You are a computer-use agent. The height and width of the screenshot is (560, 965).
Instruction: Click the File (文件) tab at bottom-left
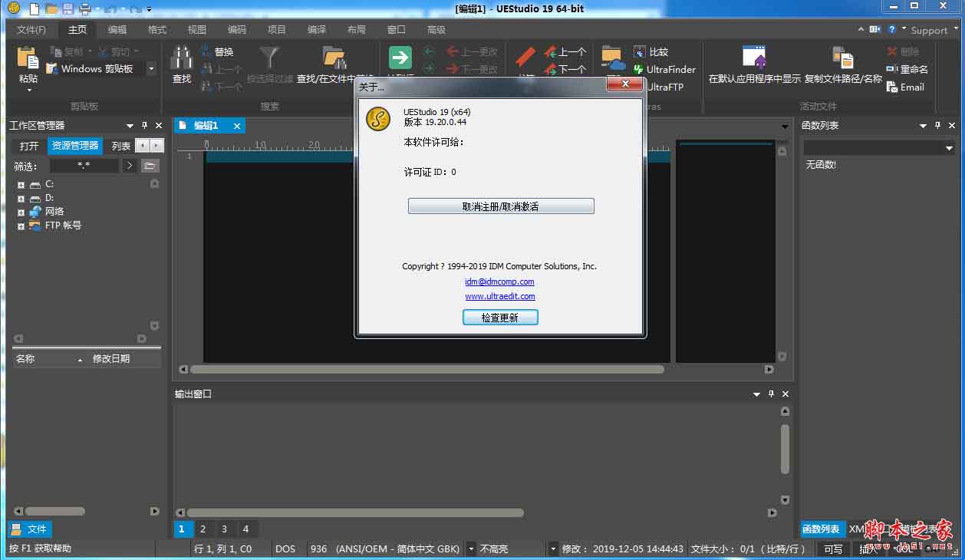29,529
